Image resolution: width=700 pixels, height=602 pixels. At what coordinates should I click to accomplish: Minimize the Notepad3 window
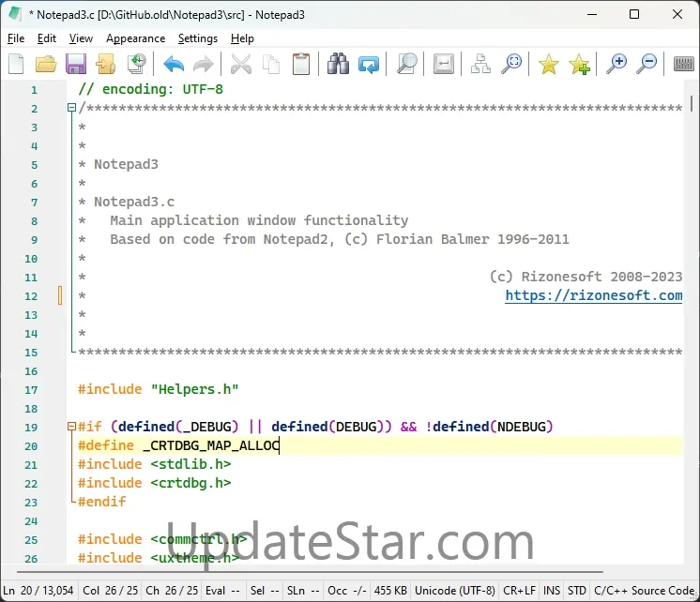592,14
